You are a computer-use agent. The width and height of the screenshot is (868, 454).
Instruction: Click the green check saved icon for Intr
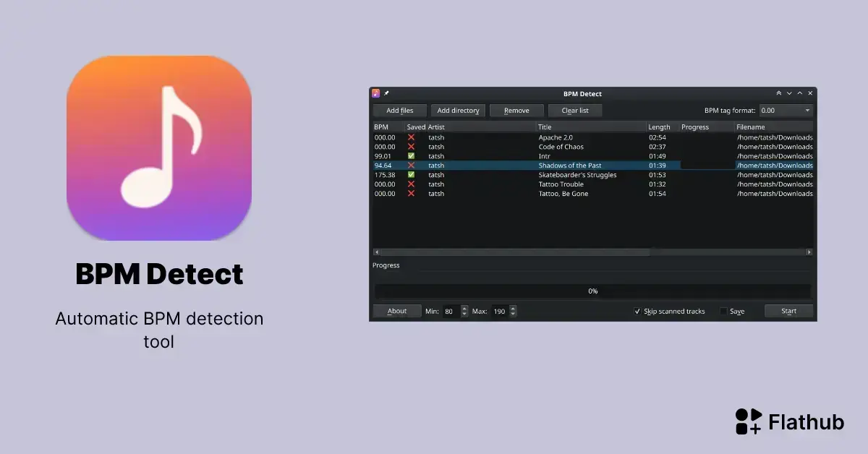[411, 156]
